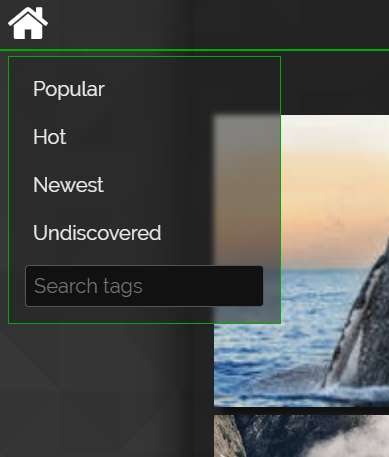Browse the Undiscovered section
This screenshot has height=457, width=389.
(97, 233)
